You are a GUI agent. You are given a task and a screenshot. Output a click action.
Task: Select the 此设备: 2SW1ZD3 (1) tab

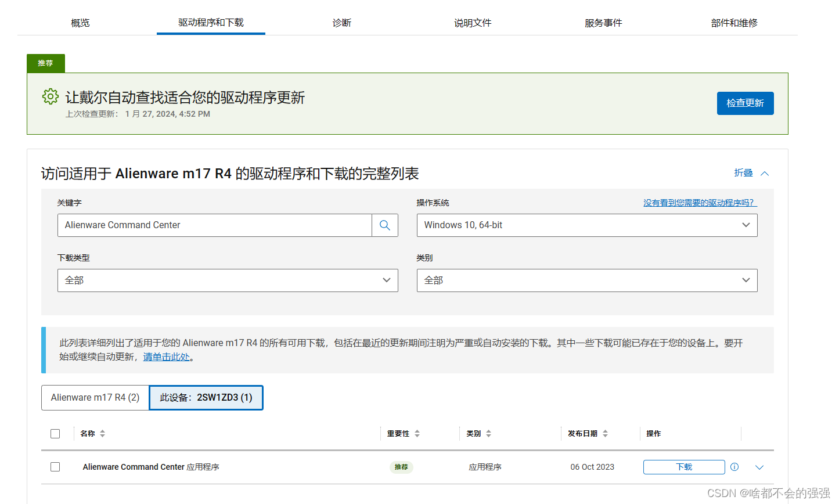tap(206, 398)
